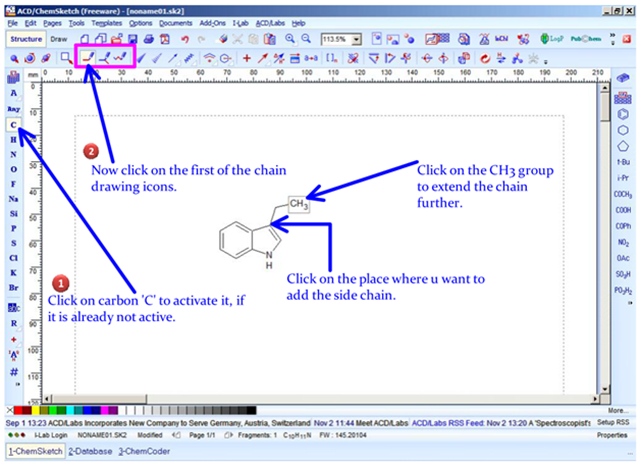640x466 pixels.
Task: Pick the magenta color swatch
Action: coord(105,410)
